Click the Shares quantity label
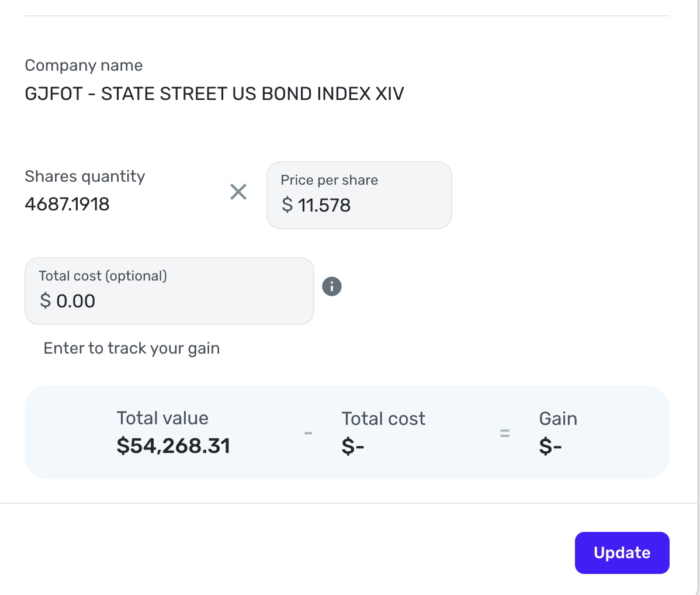 pos(85,177)
